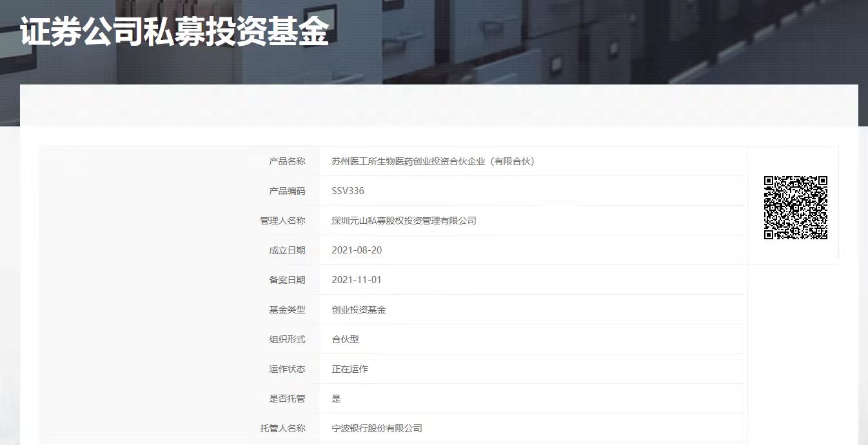The image size is (868, 445).
Task: Click the filing date 2021-11-01
Action: (x=357, y=280)
